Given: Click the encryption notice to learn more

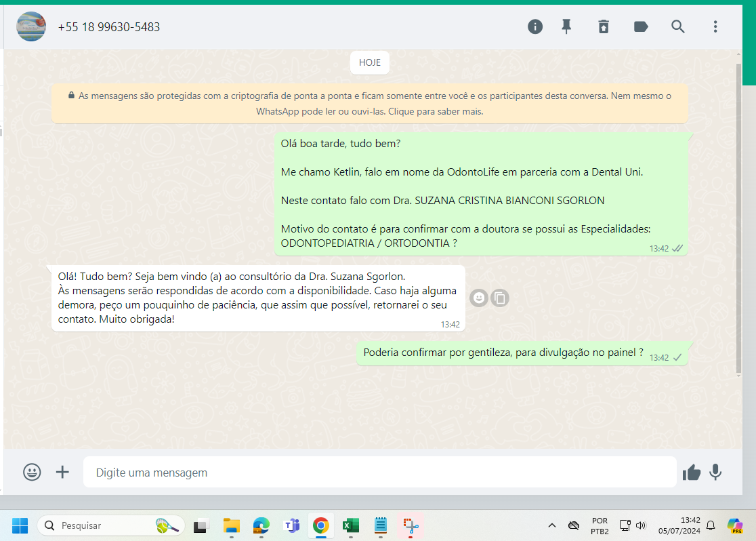Looking at the screenshot, I should pyautogui.click(x=370, y=103).
